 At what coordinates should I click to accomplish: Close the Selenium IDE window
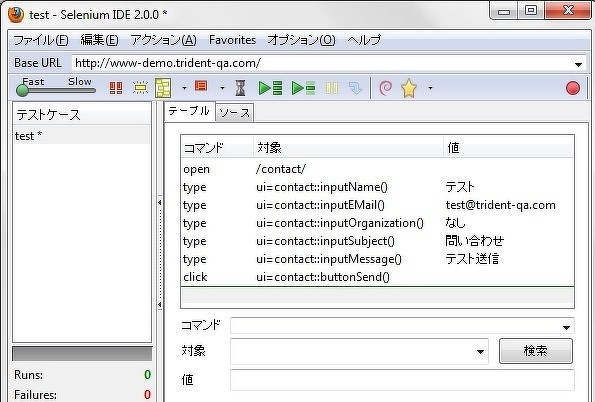click(x=568, y=11)
